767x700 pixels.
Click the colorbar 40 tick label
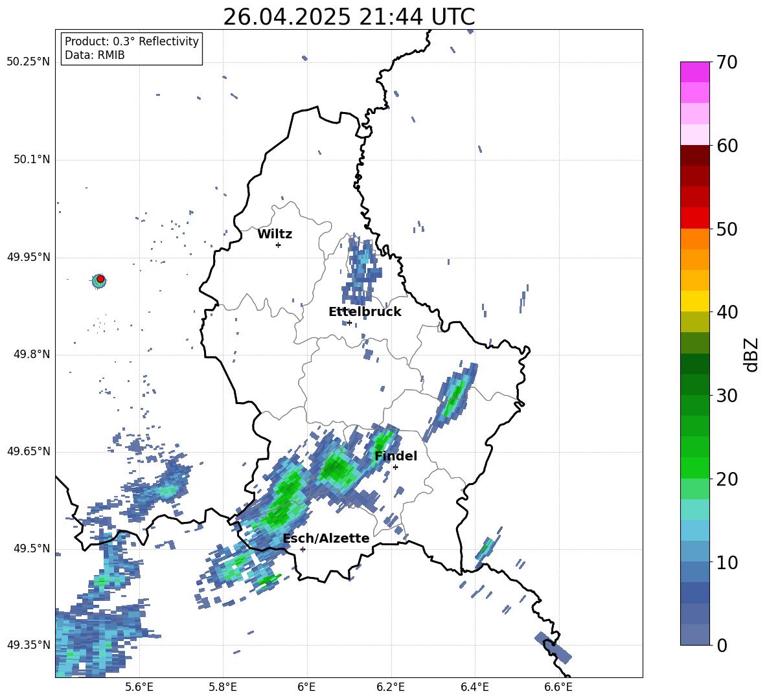pyautogui.click(x=727, y=312)
